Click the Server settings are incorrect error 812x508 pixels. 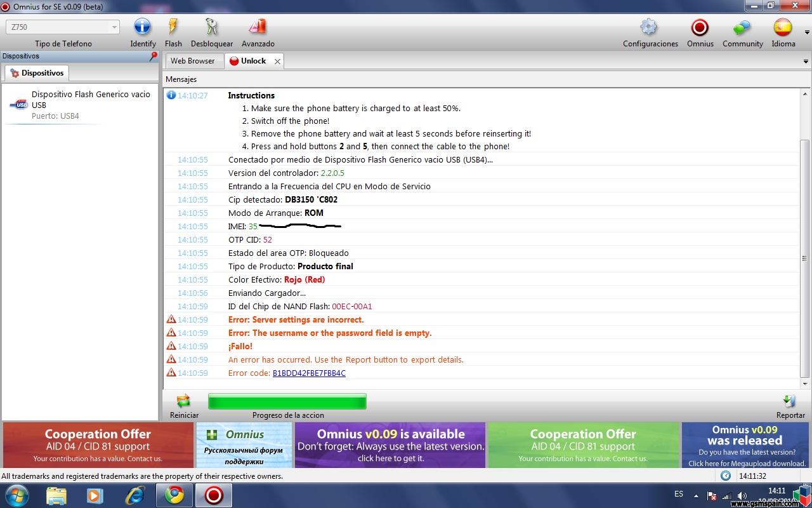[296, 319]
